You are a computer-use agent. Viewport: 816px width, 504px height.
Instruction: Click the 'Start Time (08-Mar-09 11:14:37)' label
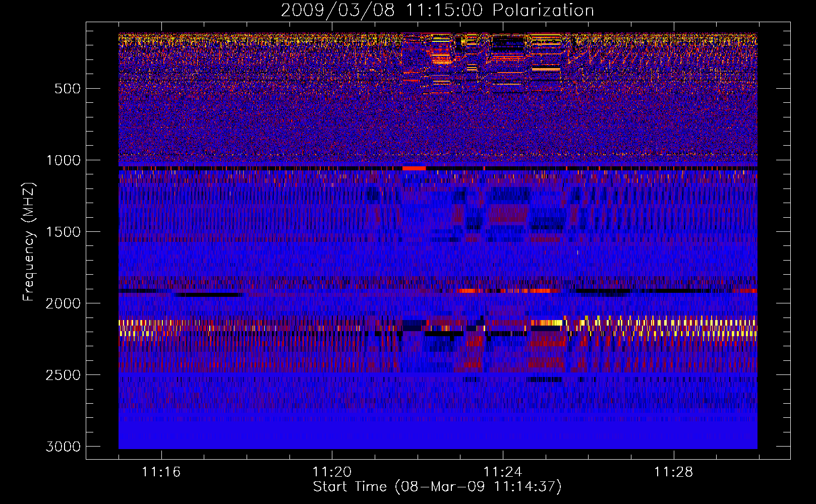[437, 487]
